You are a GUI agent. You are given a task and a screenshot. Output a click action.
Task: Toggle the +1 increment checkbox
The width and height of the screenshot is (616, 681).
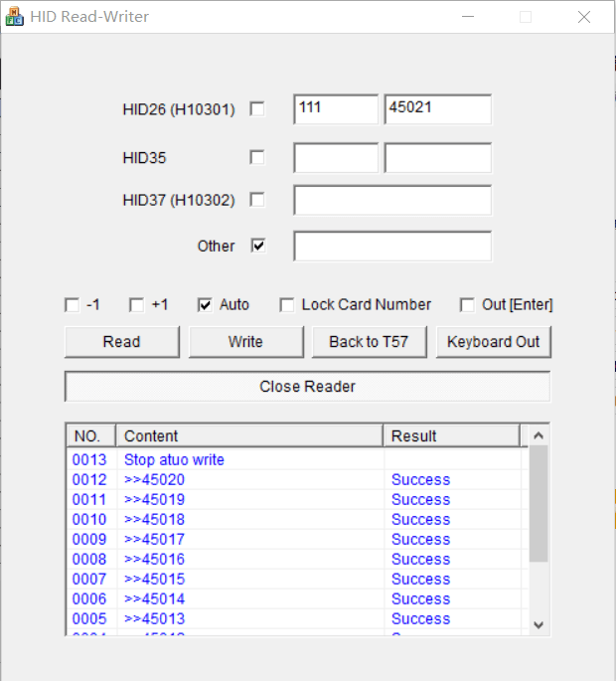137,304
